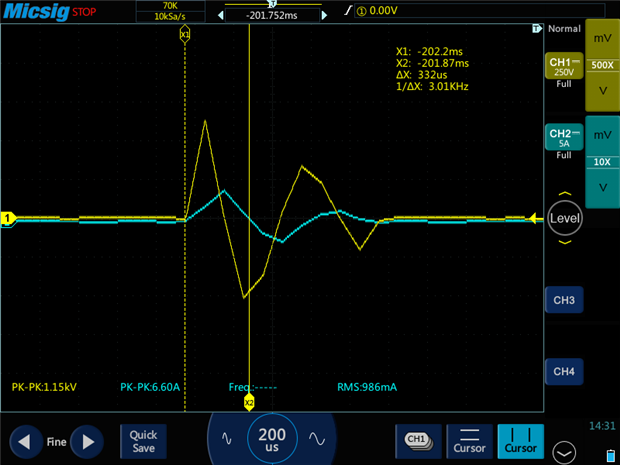Screen dimensions: 620x465
Task: Tap the trigger position T marker at top
Action: (x=272, y=4)
